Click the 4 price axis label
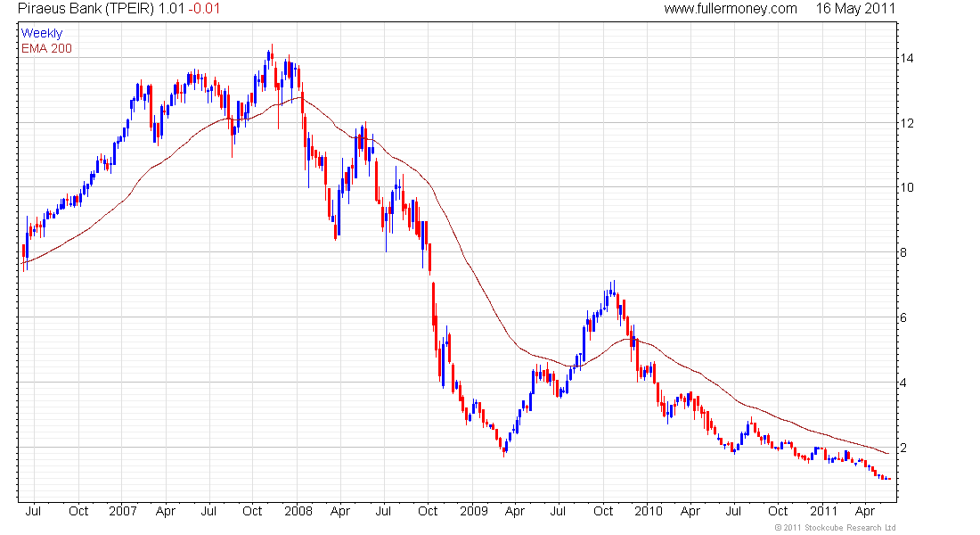This screenshot has width=980, height=535. (903, 383)
